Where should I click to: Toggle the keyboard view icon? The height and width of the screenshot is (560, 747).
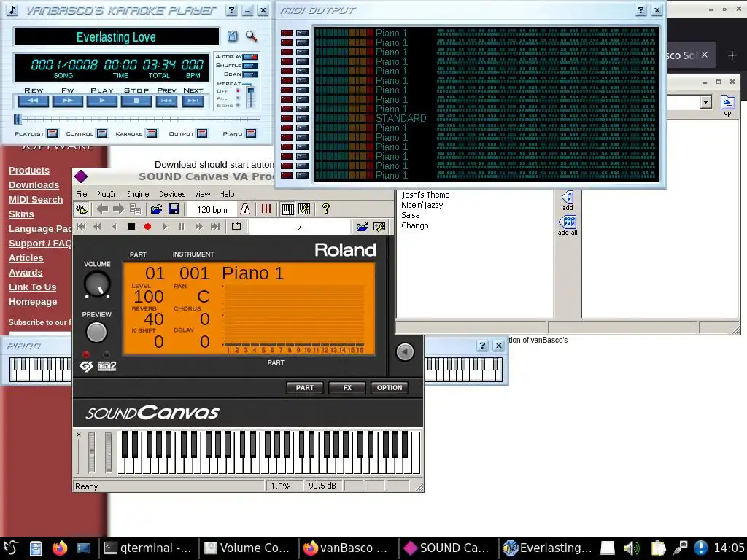pyautogui.click(x=287, y=209)
